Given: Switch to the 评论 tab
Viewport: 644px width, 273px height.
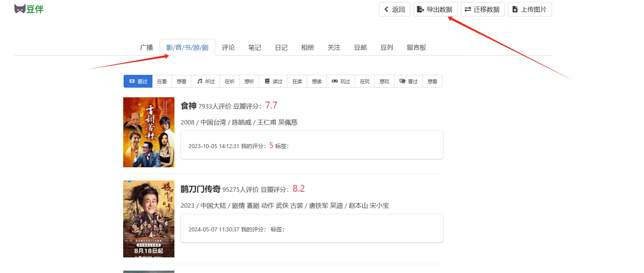Looking at the screenshot, I should pos(228,48).
